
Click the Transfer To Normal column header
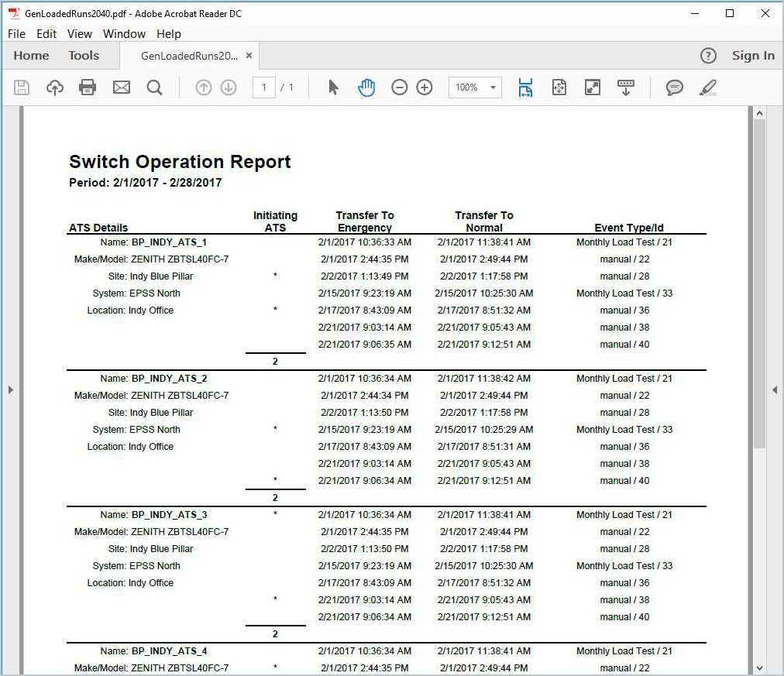484,221
